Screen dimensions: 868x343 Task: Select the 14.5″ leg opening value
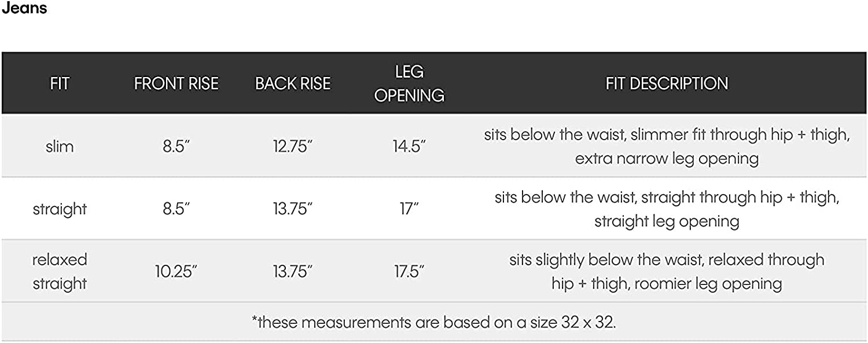(409, 146)
